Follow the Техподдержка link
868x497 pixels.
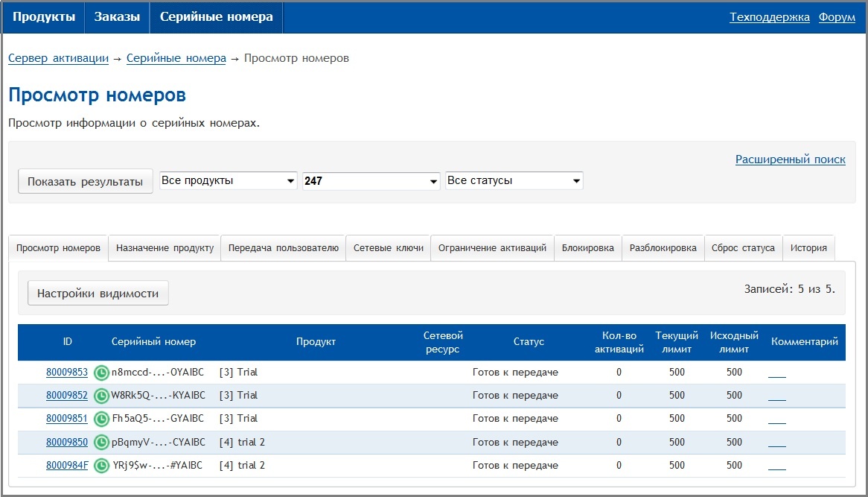(769, 17)
